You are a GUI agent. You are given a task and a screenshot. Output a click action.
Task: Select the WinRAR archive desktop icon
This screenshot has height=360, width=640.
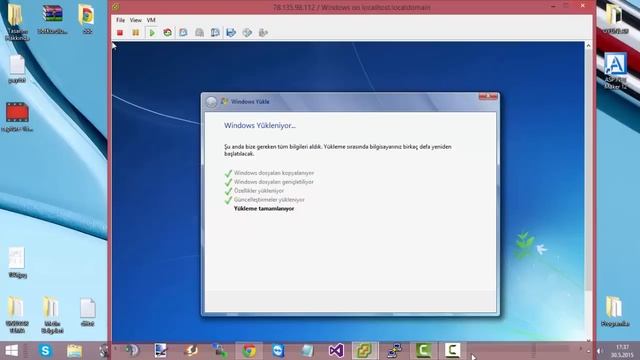pos(53,18)
